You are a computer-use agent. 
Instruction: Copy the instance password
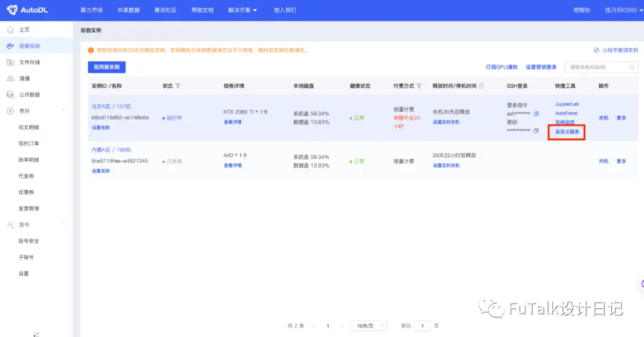536,131
